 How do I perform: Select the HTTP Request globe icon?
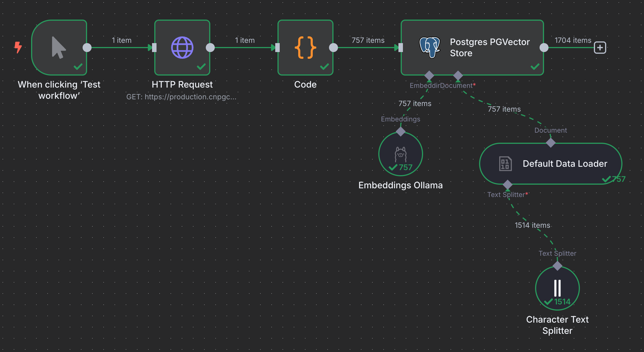point(182,48)
